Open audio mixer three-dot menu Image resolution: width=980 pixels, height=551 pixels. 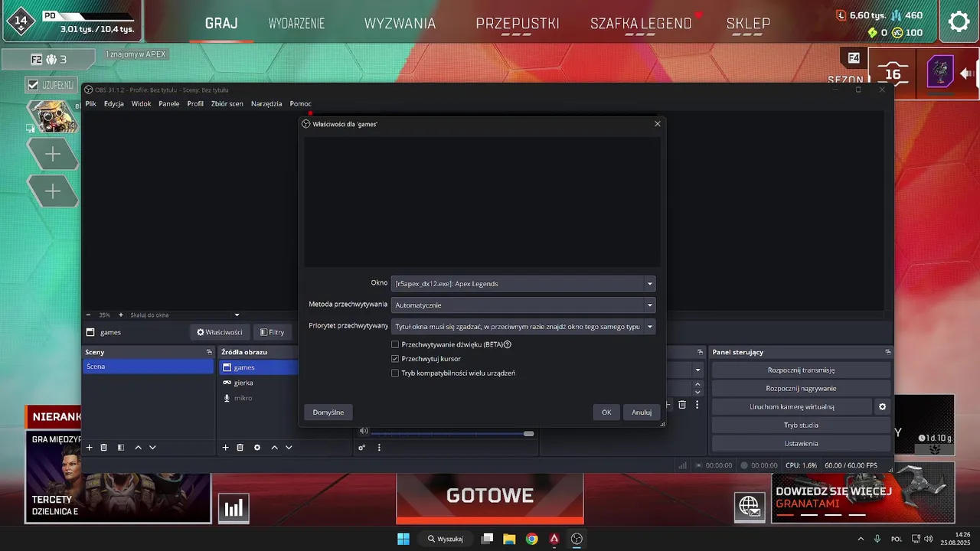[x=379, y=448]
